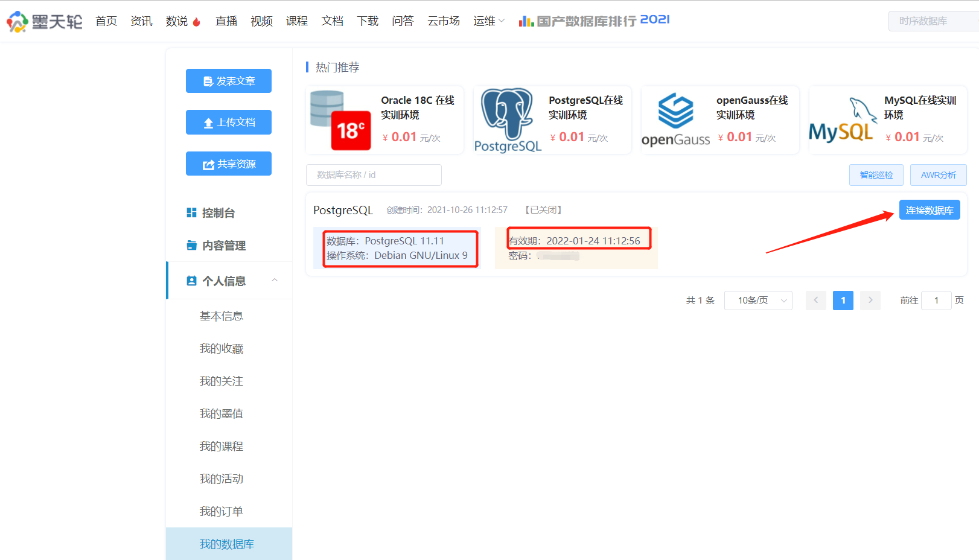Click the MySQL dolphin logo
The height and width of the screenshot is (560, 979).
(x=843, y=119)
